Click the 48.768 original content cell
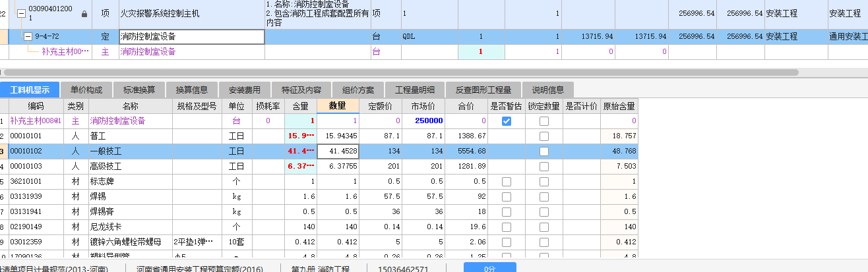This screenshot has height=272, width=868. (x=619, y=151)
